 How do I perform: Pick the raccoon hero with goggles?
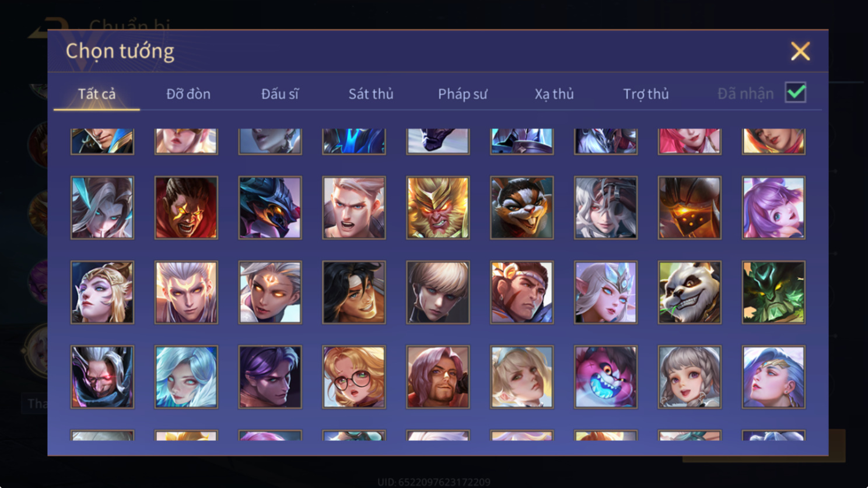(521, 208)
